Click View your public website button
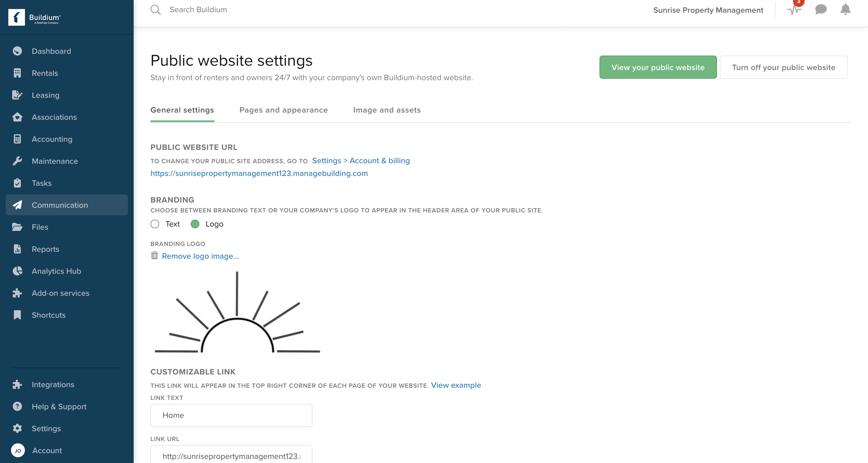868x463 pixels. 658,67
